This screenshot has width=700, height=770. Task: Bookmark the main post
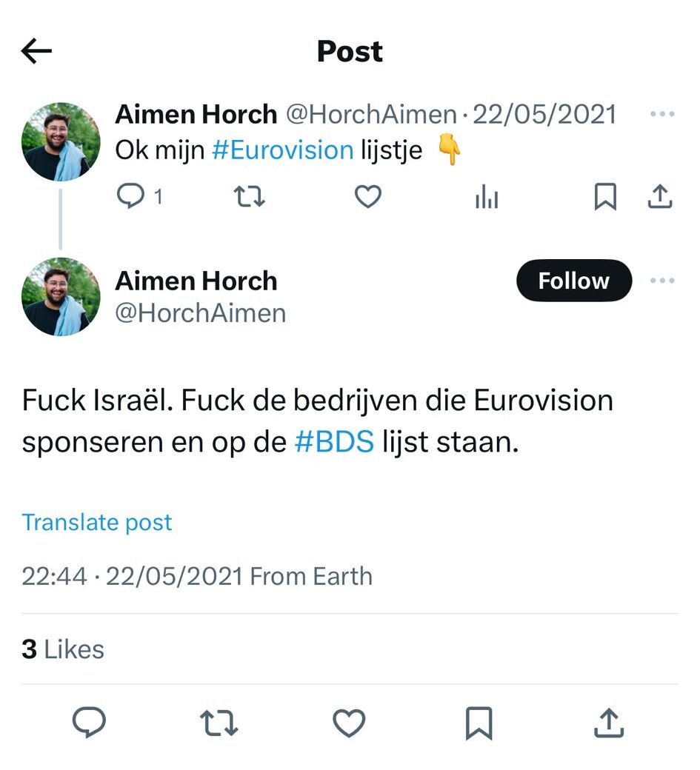[x=479, y=723]
